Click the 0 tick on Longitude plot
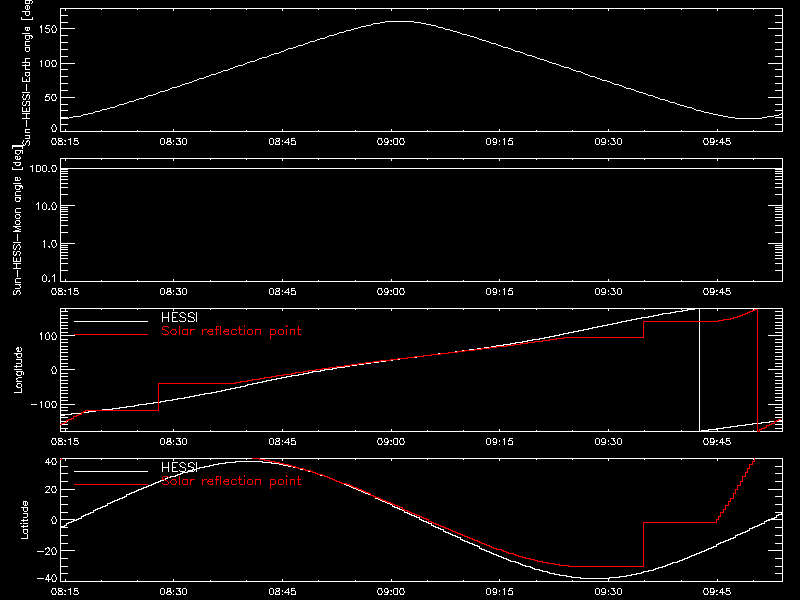This screenshot has width=800, height=600. (x=54, y=370)
